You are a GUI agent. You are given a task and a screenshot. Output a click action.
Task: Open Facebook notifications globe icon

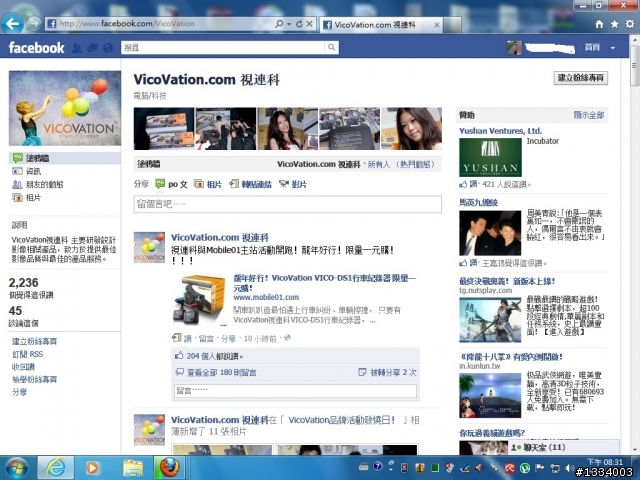[108, 48]
